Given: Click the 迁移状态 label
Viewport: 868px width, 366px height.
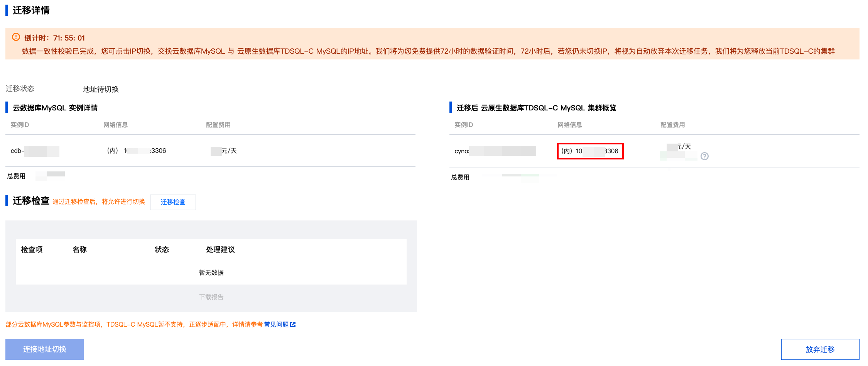Looking at the screenshot, I should click(x=20, y=88).
